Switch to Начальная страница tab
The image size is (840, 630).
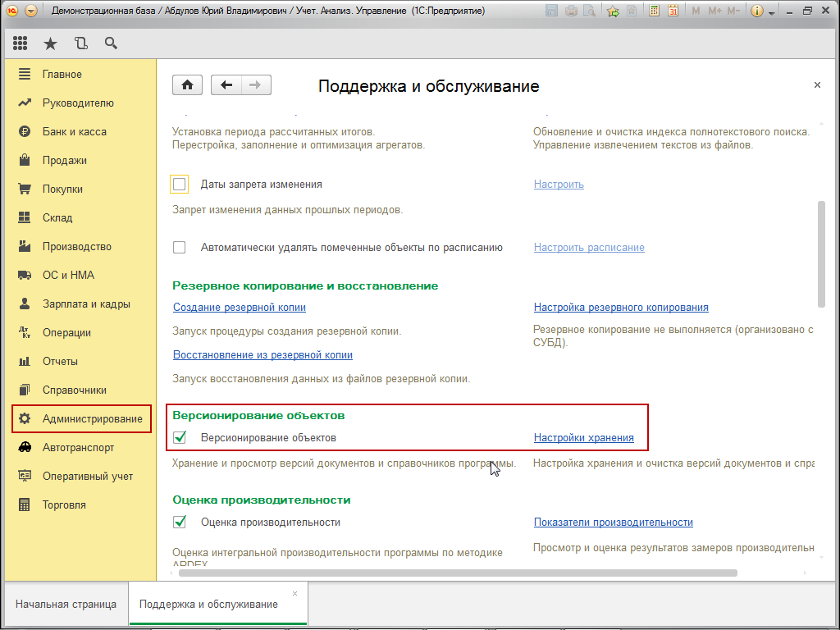coord(66,605)
